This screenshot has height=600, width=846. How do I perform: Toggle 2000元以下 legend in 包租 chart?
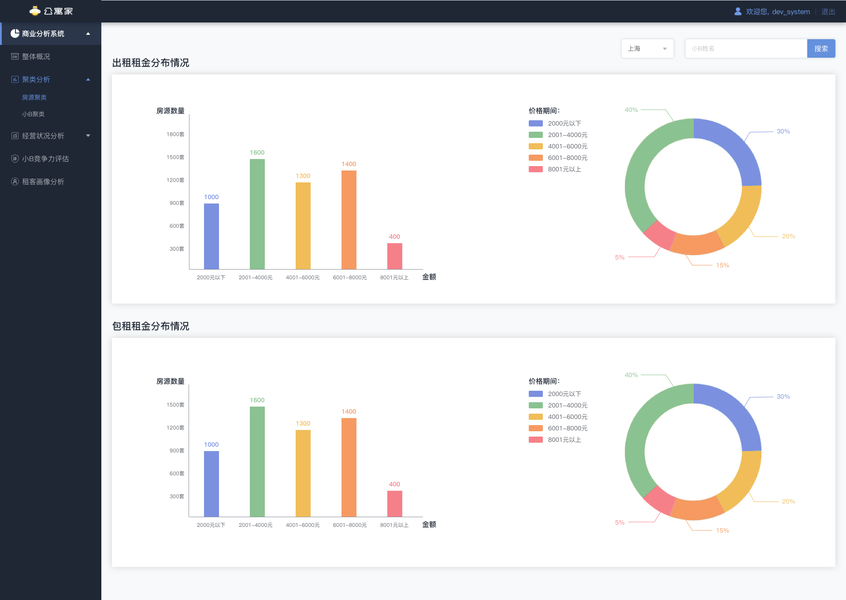tap(555, 394)
